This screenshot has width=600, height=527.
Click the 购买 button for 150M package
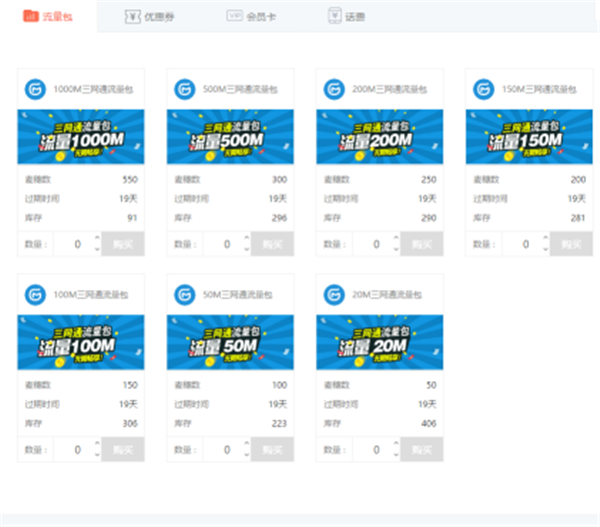click(571, 244)
